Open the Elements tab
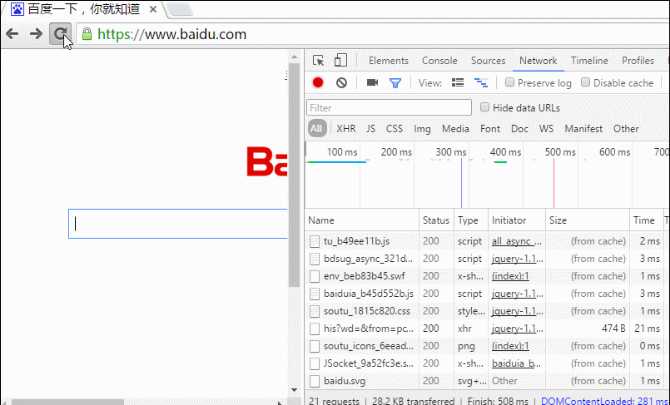Viewport: 670px width, 405px height. pyautogui.click(x=388, y=61)
